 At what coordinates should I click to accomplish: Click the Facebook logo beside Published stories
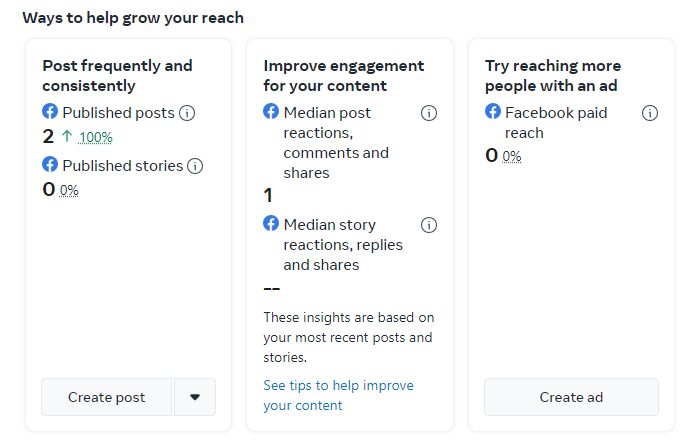click(x=50, y=165)
